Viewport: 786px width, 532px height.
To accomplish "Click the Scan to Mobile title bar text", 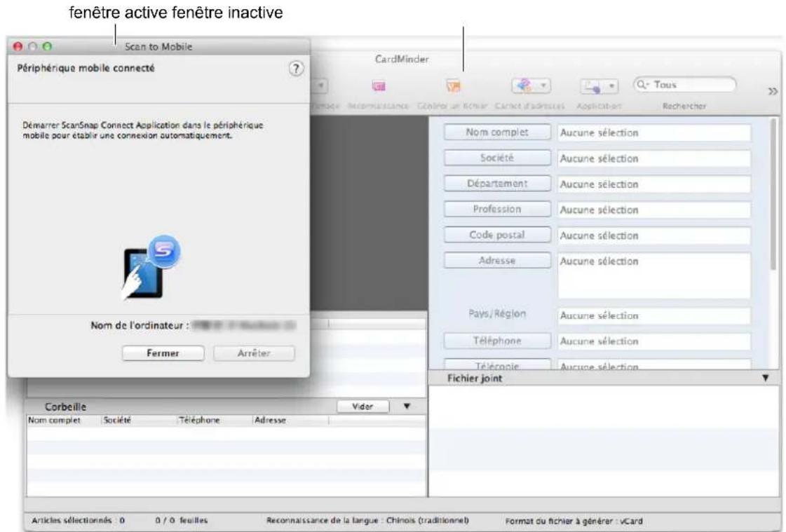I will (x=158, y=46).
